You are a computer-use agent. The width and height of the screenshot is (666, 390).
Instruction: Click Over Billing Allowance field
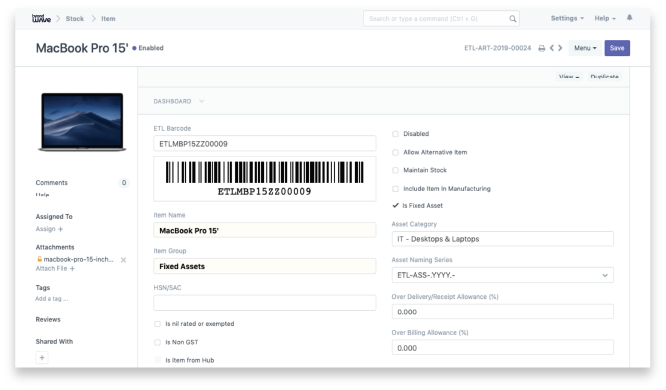[x=502, y=348]
